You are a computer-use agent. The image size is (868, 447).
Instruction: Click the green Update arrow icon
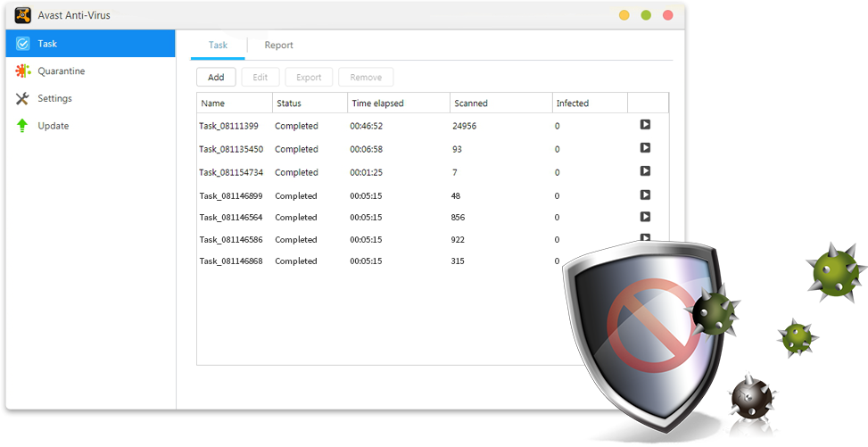[22, 126]
